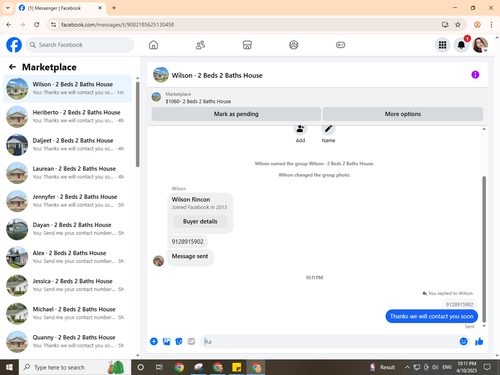Click the More options button

coord(403,114)
